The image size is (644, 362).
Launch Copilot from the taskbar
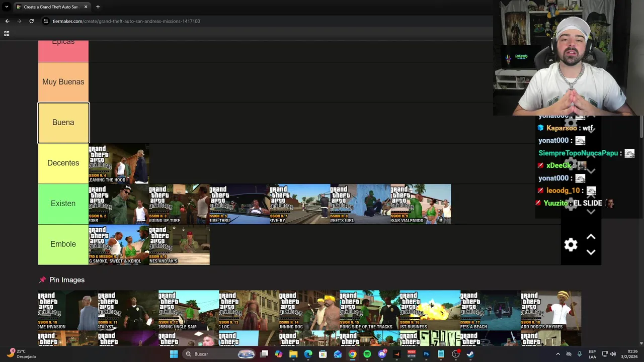click(279, 354)
